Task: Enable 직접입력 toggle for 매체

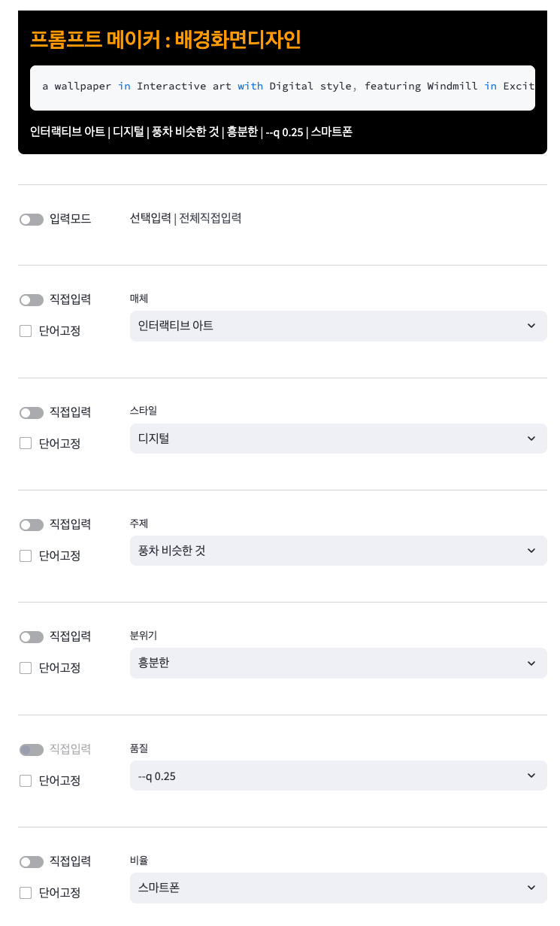Action: [x=32, y=300]
